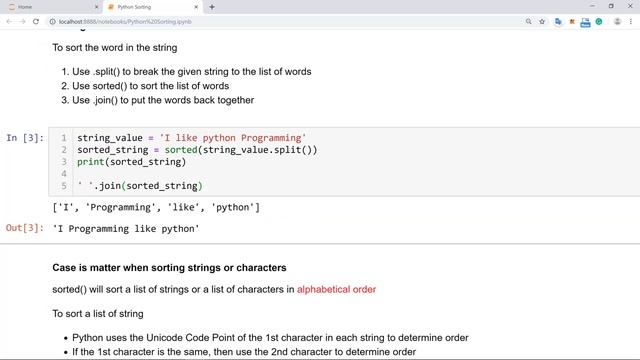The image size is (640, 360).
Task: Reload the notebook page
Action: [36, 22]
